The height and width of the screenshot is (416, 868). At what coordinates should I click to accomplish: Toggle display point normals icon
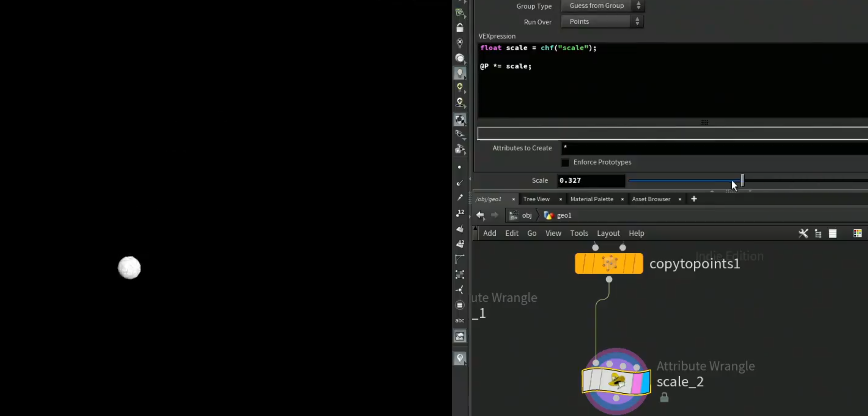click(460, 182)
